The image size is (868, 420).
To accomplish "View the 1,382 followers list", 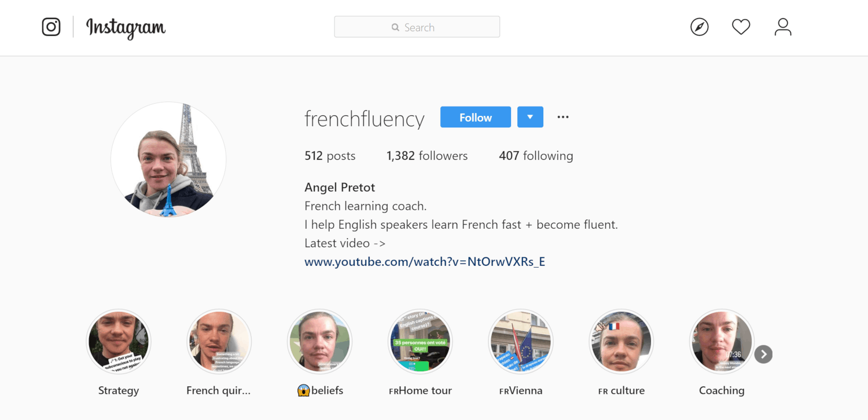I will coord(427,156).
